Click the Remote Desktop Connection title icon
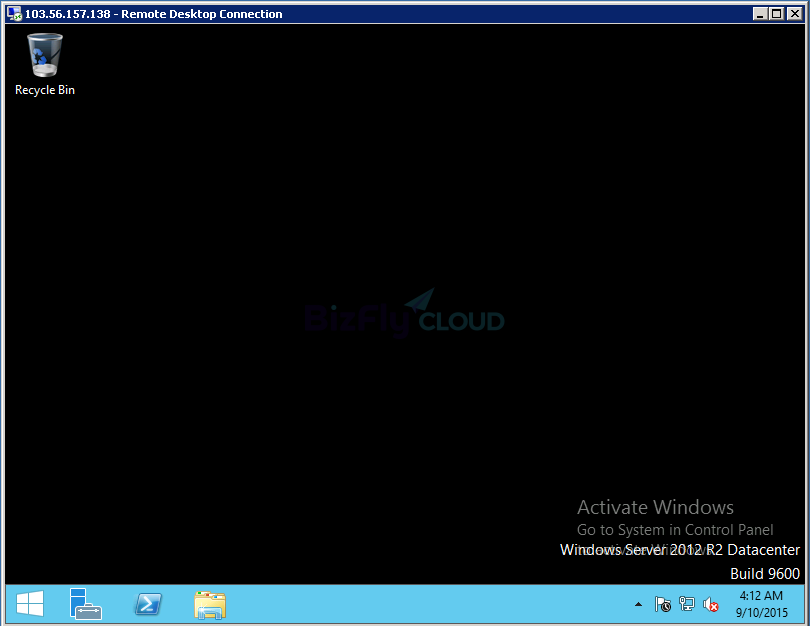The height and width of the screenshot is (626, 810). point(14,14)
